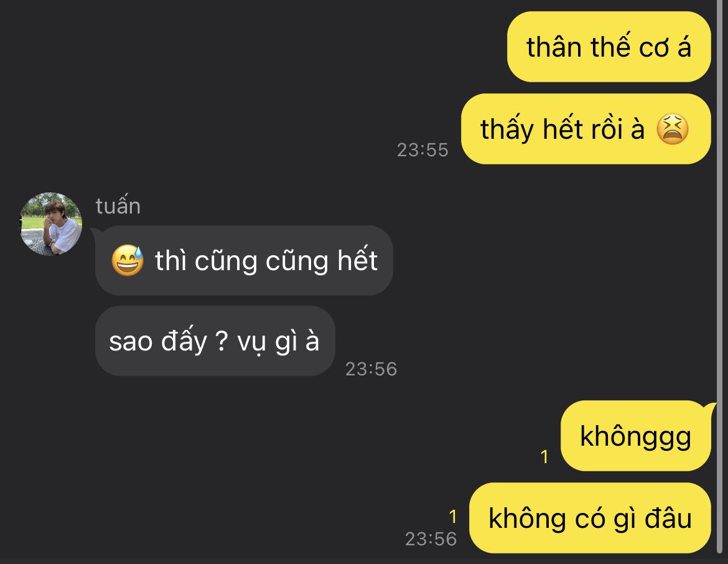Select the 'không có gì đâu' message bubble
This screenshot has height=564, width=728.
[x=590, y=518]
